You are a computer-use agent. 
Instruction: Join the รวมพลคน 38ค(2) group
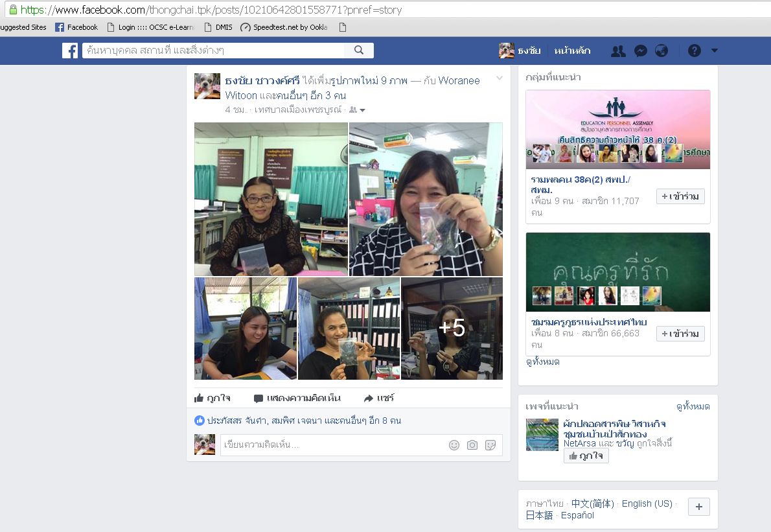[680, 196]
